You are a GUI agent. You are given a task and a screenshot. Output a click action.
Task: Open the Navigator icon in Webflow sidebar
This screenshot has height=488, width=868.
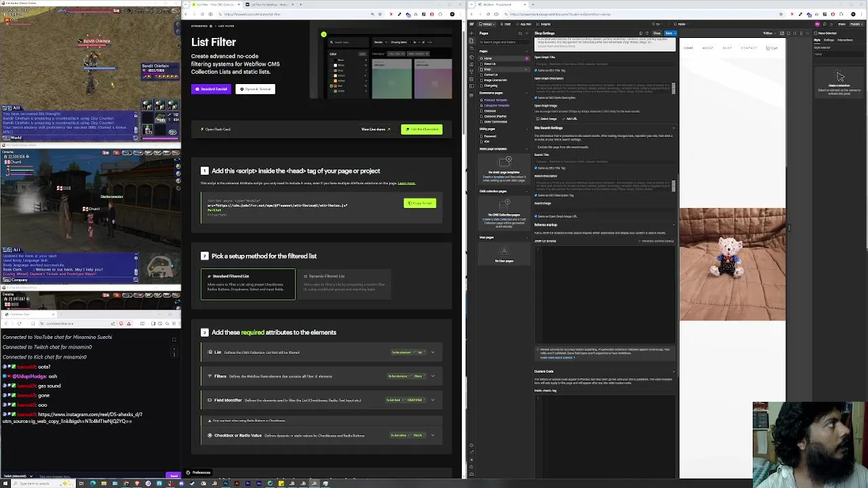471,48
